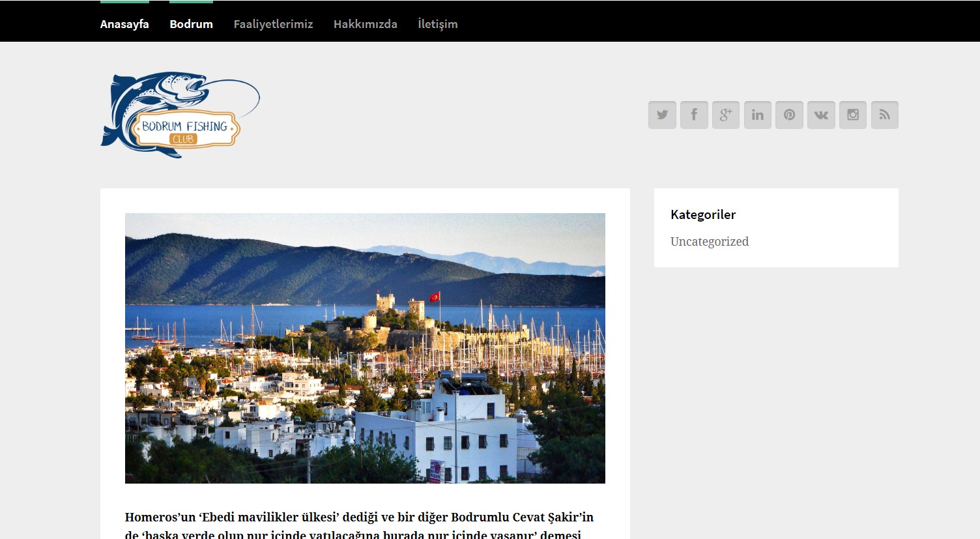Open the Uncategorized category link
980x539 pixels.
click(709, 242)
